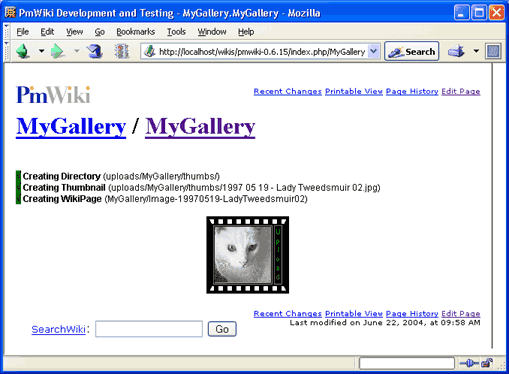Screen dimensions: 509x374
Task: Click the Reload page icon
Action: click(x=94, y=51)
